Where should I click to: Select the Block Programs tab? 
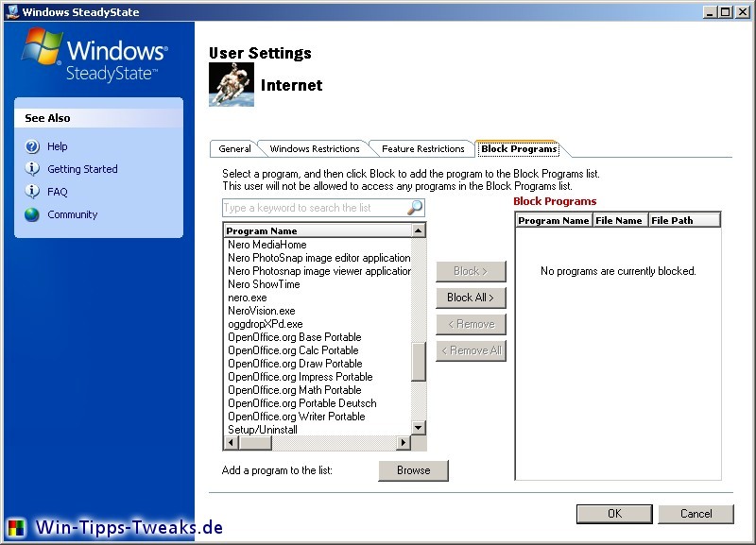click(x=520, y=149)
